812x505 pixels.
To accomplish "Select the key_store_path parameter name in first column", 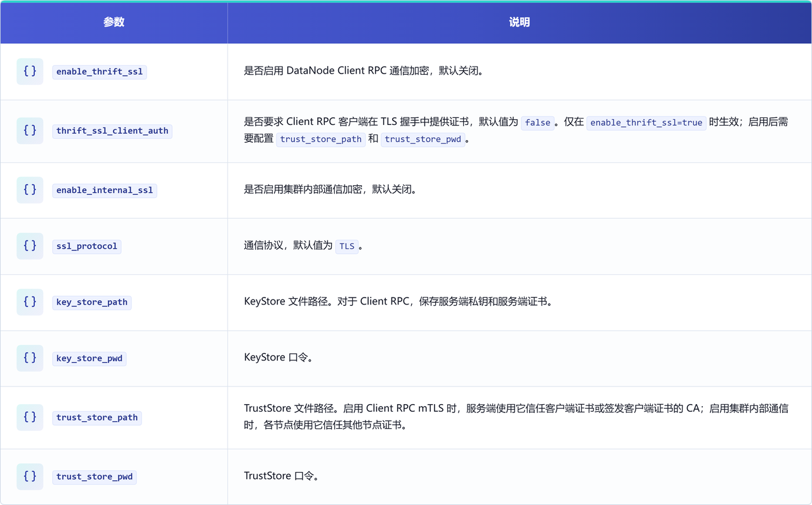I will tap(92, 302).
